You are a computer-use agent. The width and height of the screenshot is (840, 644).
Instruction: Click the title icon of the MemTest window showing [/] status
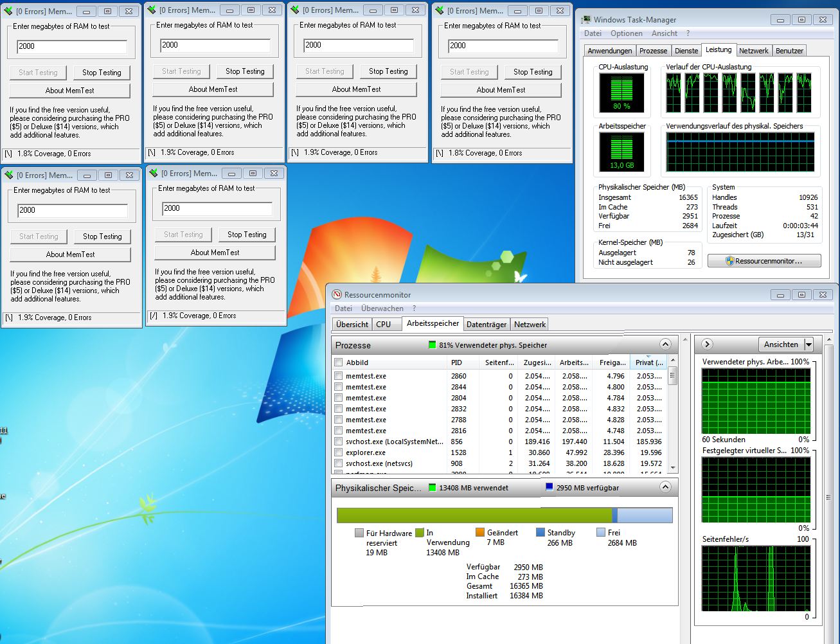click(152, 173)
